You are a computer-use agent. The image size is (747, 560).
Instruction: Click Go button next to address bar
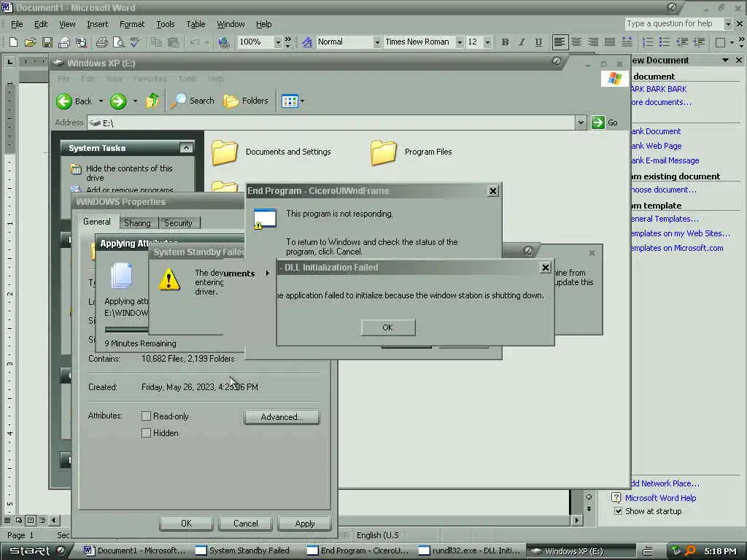click(605, 122)
